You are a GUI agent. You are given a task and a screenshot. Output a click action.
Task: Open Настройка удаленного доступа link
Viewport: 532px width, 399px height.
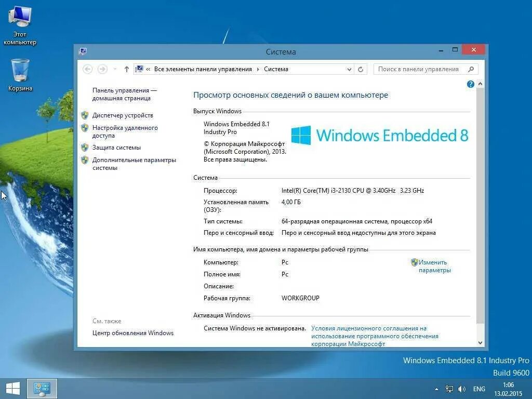(125, 131)
